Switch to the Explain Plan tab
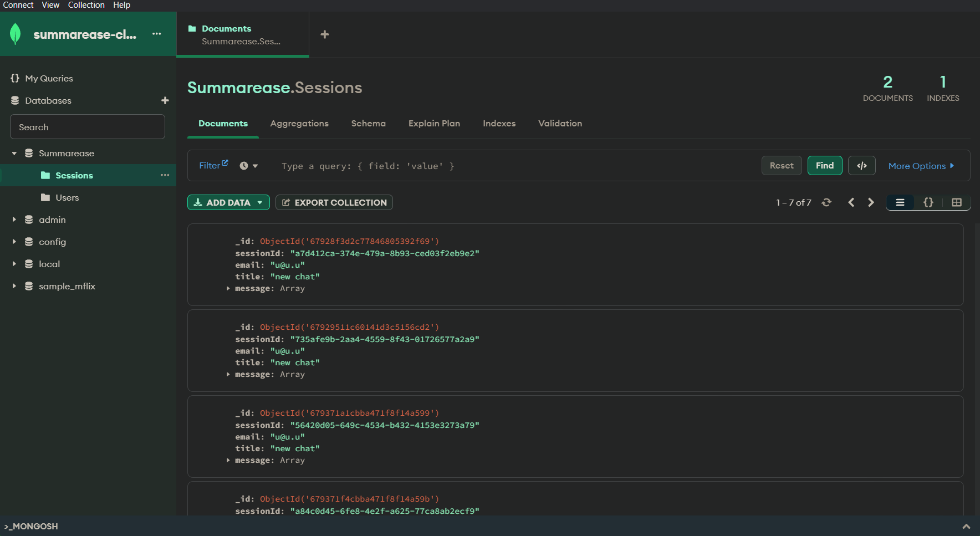 [434, 124]
